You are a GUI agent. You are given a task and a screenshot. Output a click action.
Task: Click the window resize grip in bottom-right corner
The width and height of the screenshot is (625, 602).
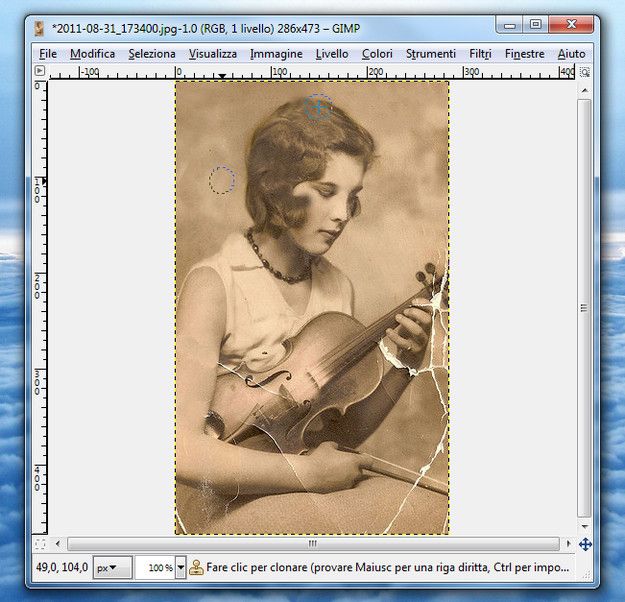(x=587, y=574)
